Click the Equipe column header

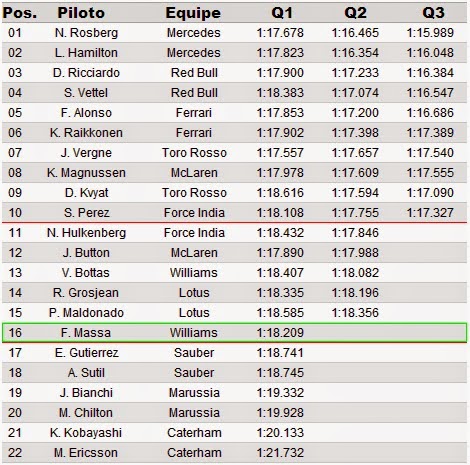[193, 13]
